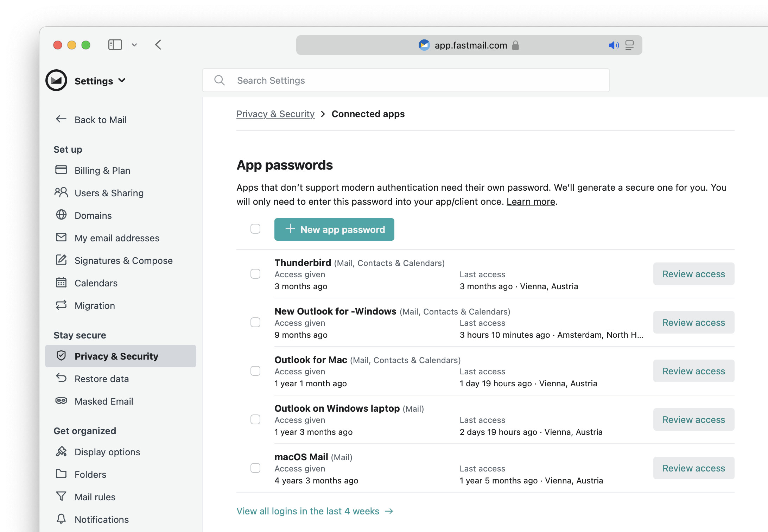
Task: Click the My email addresses envelope icon
Action: [61, 237]
